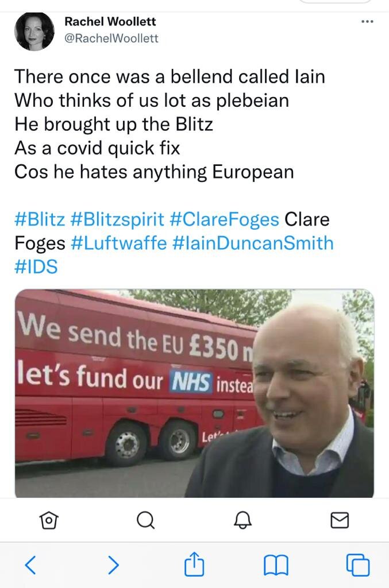View Rachel Woollett's profile picture
The width and height of the screenshot is (389, 588).
pos(34,32)
